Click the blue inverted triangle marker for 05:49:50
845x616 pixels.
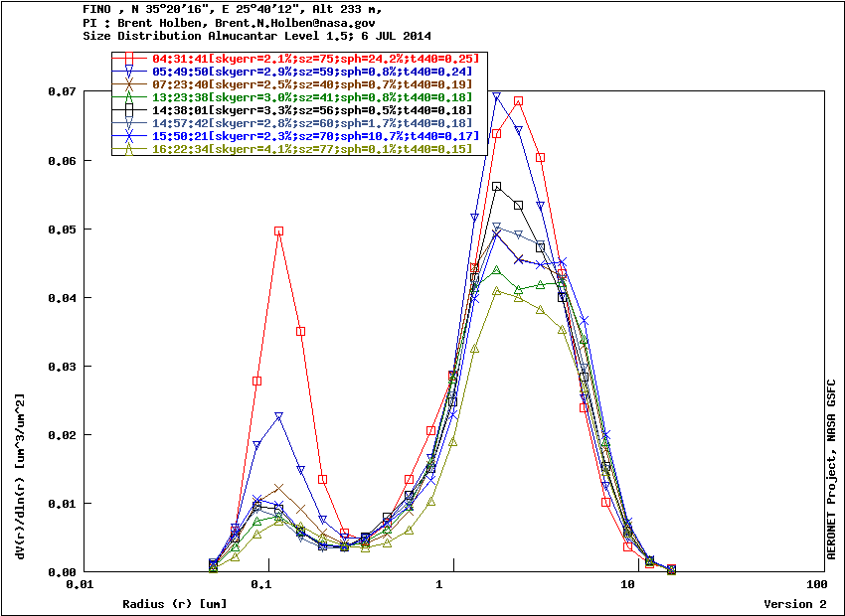(129, 72)
